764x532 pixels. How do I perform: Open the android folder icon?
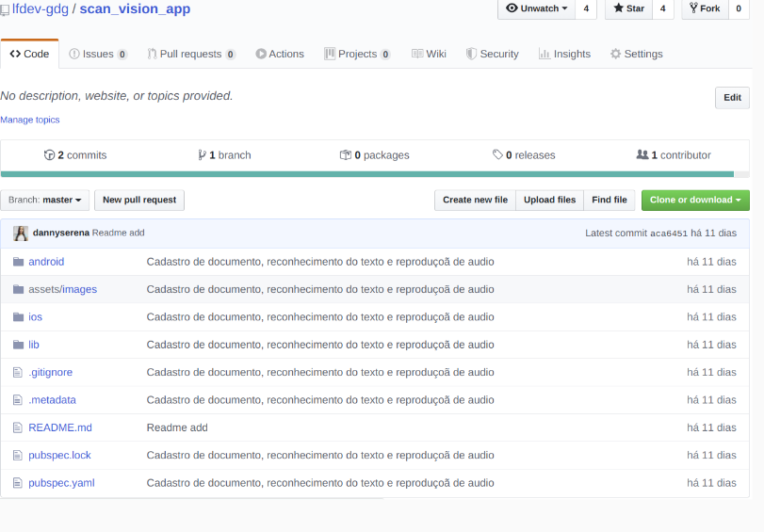(x=19, y=262)
